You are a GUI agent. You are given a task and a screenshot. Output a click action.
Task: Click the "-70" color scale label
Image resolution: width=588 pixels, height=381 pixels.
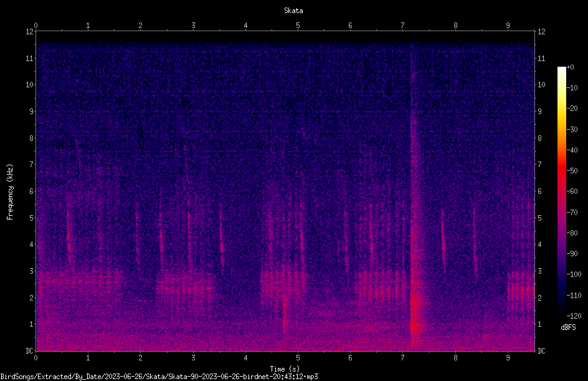click(572, 213)
